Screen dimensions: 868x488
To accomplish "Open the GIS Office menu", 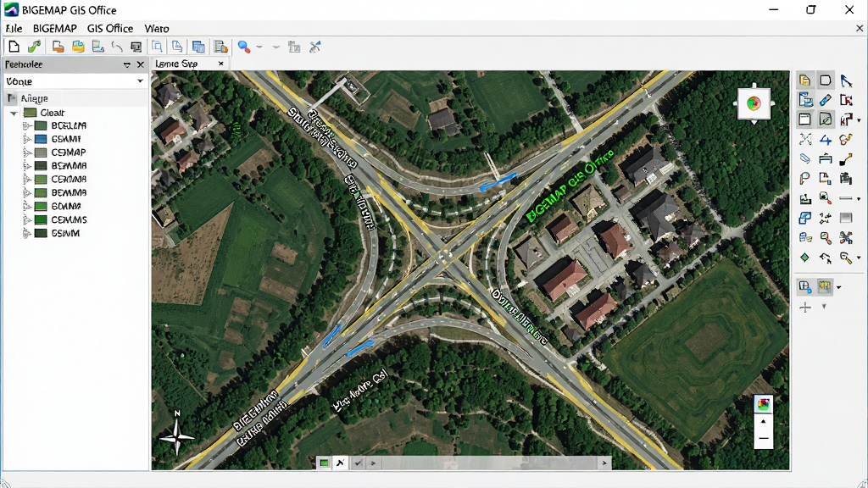I will [x=110, y=28].
